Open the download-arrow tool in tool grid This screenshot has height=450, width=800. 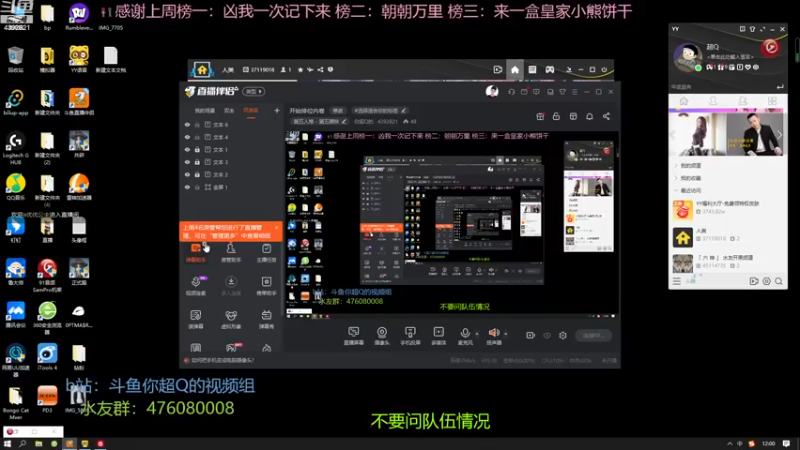[x=231, y=286]
